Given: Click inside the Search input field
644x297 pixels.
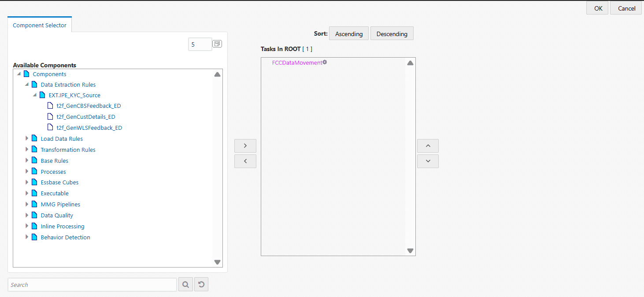Looking at the screenshot, I should pyautogui.click(x=92, y=284).
